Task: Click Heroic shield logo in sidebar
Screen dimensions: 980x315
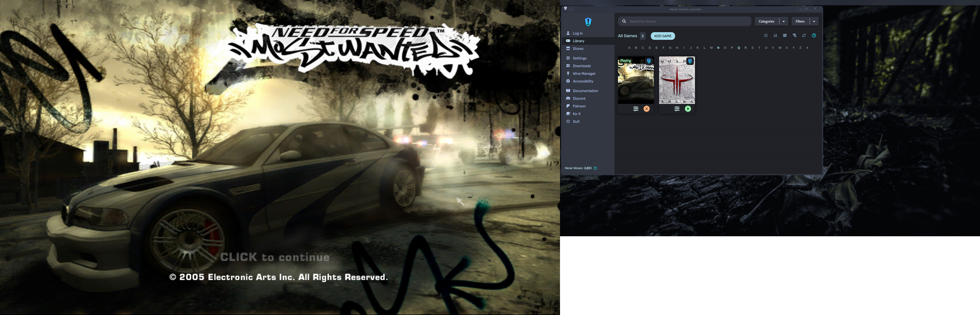Action: [588, 22]
